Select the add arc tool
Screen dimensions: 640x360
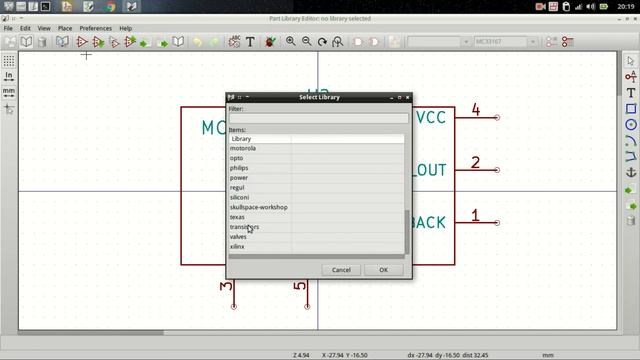pos(631,140)
